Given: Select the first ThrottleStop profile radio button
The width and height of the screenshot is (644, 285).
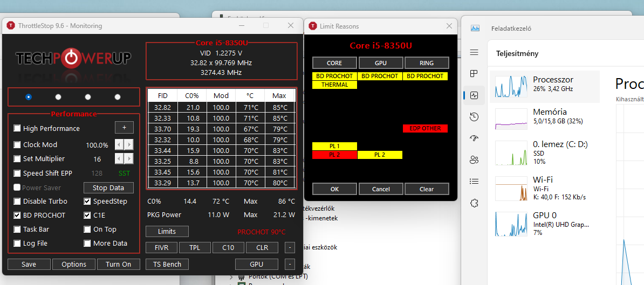Looking at the screenshot, I should [x=29, y=97].
